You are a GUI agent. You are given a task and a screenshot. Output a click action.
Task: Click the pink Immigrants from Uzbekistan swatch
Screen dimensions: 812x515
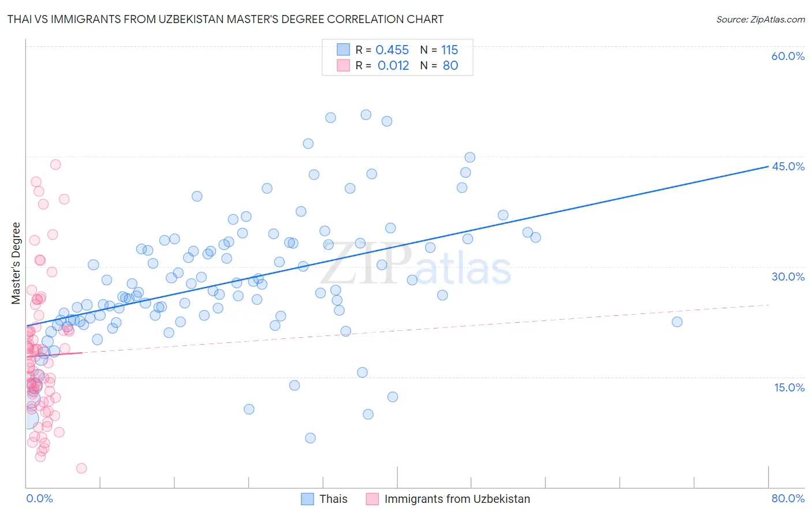pos(373,499)
